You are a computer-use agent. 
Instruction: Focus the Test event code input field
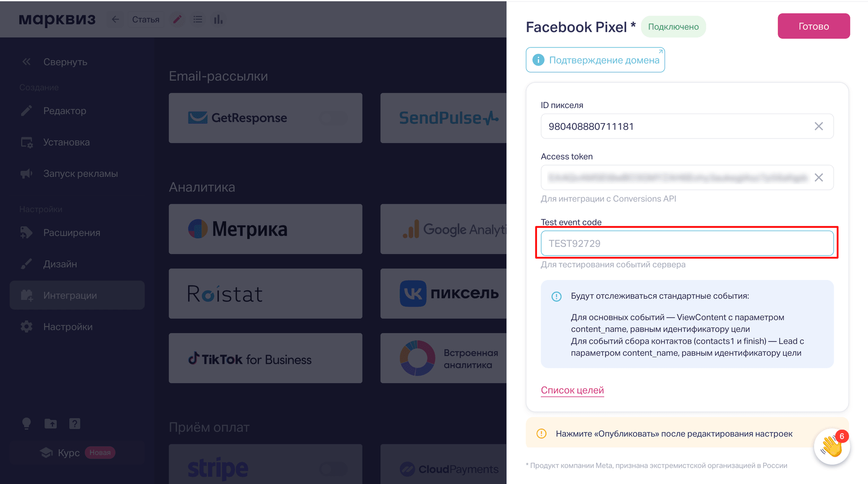tap(687, 243)
